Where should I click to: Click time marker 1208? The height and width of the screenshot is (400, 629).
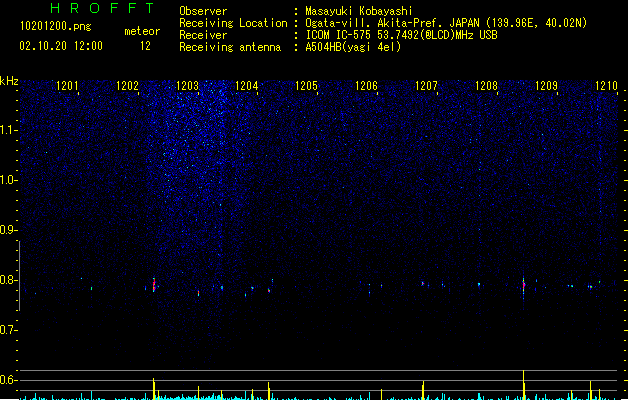coord(486,86)
